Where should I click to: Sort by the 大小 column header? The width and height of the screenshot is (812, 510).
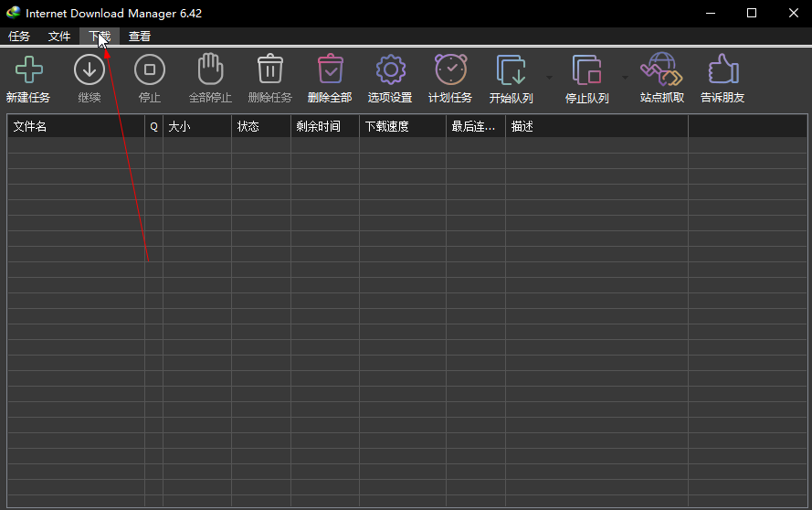click(x=197, y=126)
